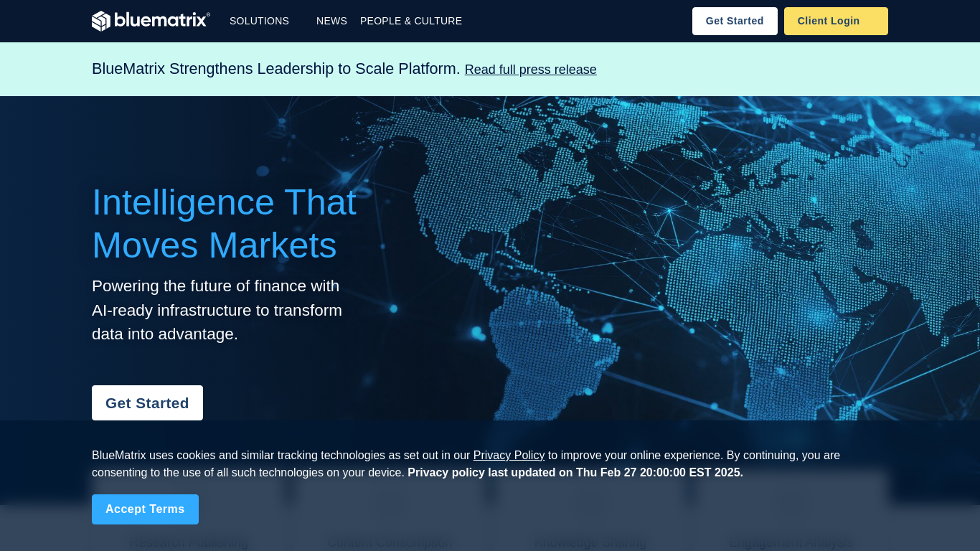Click the 'Powering the future of finance' paragraph
This screenshot has width=980, height=551.
(x=217, y=310)
